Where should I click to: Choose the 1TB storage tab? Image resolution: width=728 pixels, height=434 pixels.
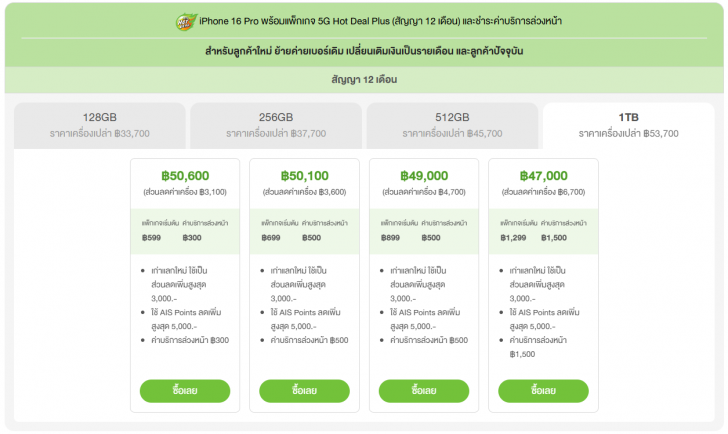point(628,124)
